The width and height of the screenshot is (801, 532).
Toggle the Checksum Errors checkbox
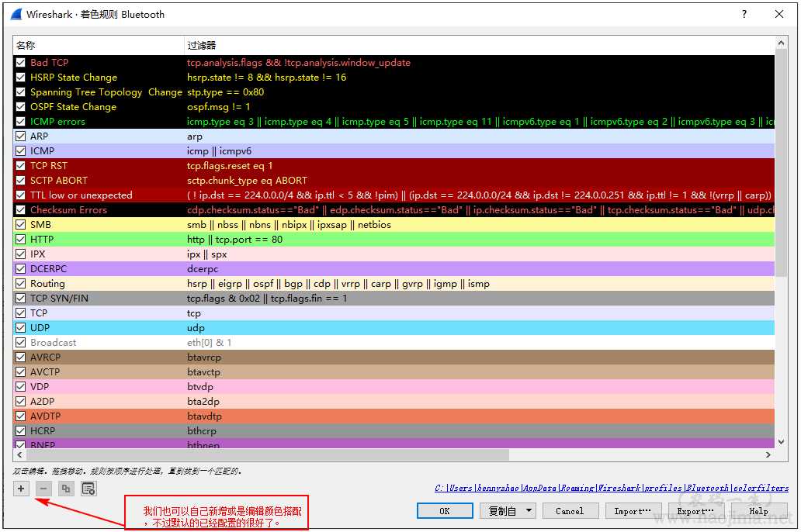[x=20, y=210]
